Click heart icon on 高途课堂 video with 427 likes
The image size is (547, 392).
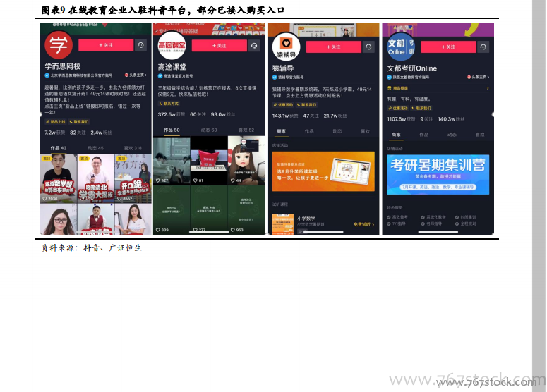[x=158, y=180]
